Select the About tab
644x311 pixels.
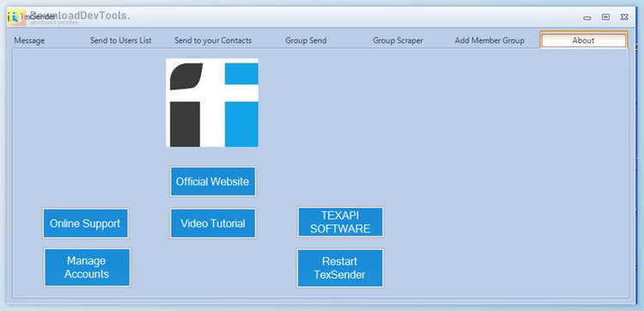click(x=583, y=40)
